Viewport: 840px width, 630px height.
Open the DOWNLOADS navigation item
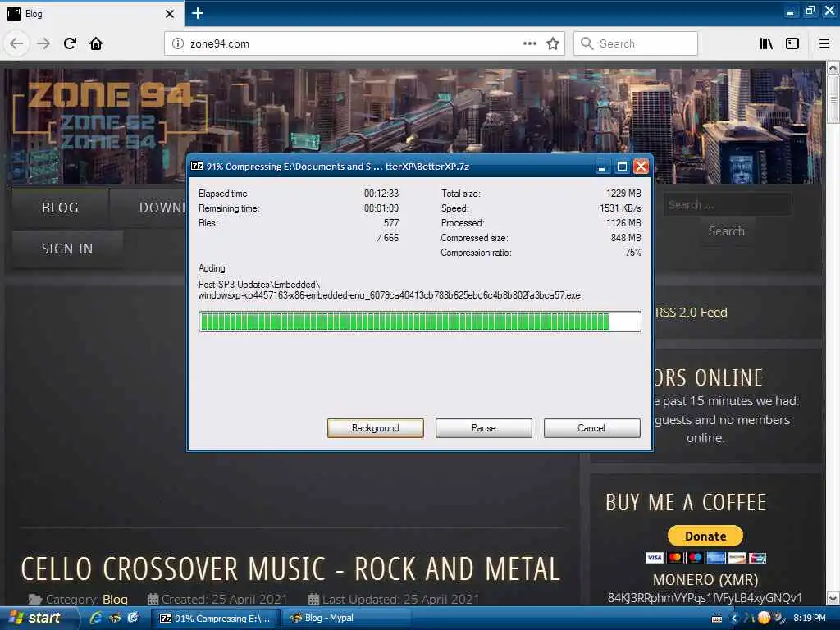(x=163, y=208)
